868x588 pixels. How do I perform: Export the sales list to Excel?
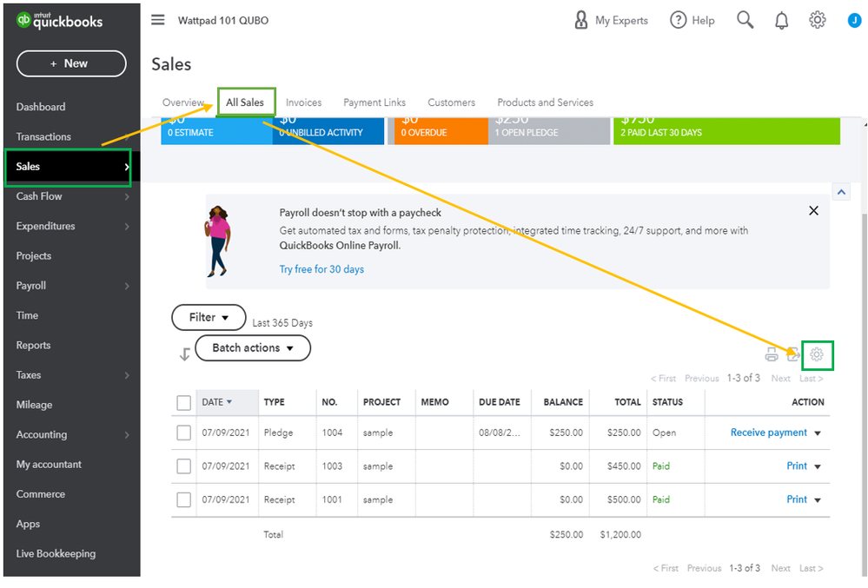[793, 354]
